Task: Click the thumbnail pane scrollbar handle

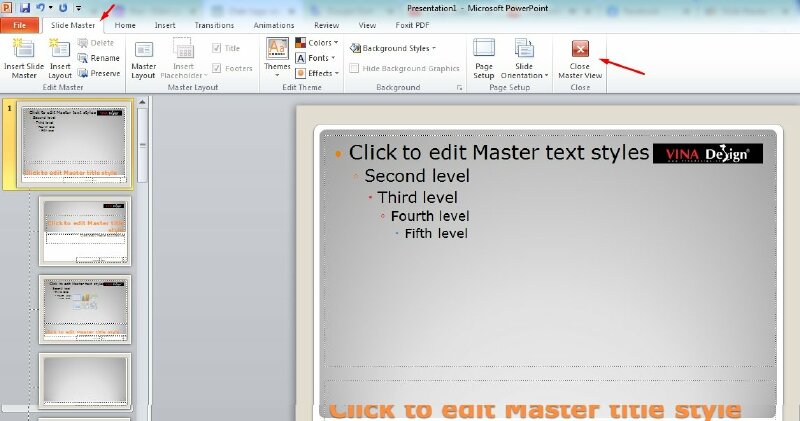Action: coord(142,144)
